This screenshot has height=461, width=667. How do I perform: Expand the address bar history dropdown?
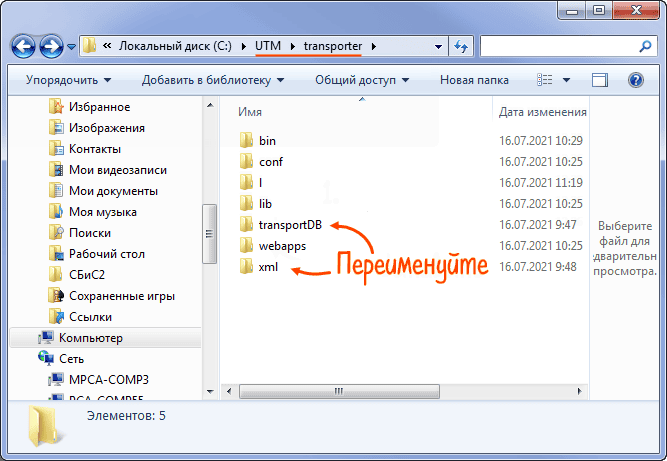tap(438, 46)
